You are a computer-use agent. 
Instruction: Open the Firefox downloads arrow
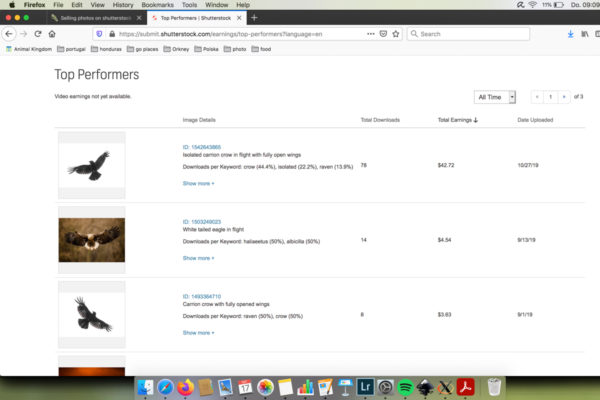[x=571, y=34]
